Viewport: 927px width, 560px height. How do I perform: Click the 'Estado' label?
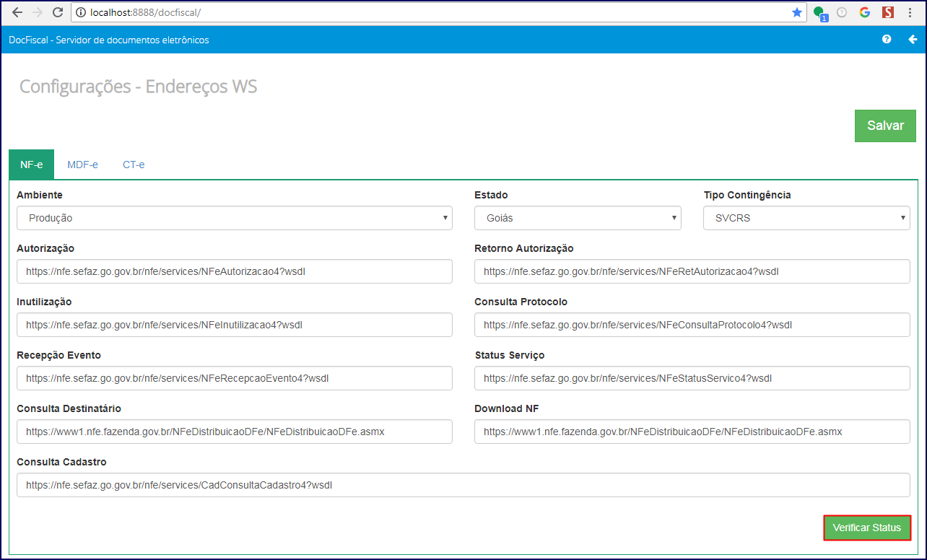coord(491,195)
